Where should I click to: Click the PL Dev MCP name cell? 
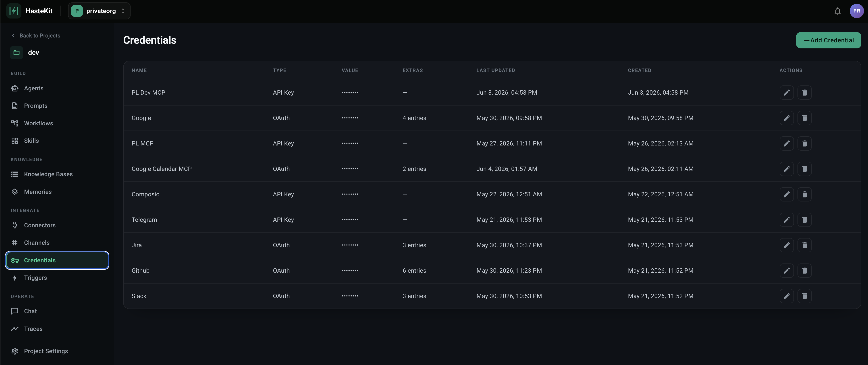[148, 93]
